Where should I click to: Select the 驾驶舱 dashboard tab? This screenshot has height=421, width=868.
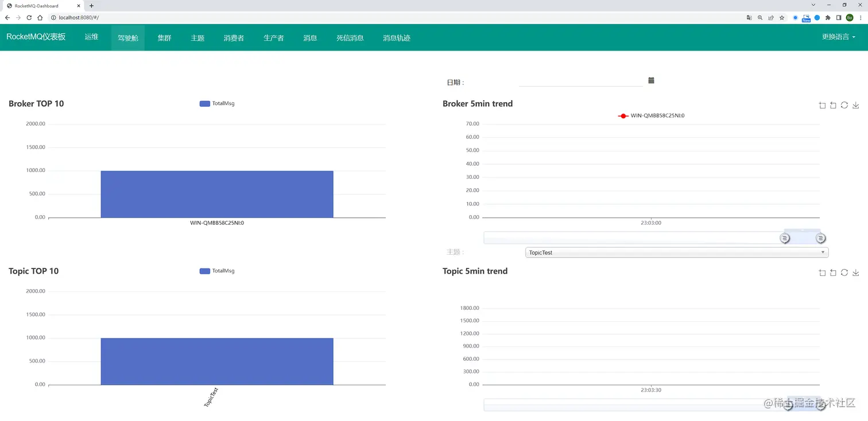click(x=128, y=38)
